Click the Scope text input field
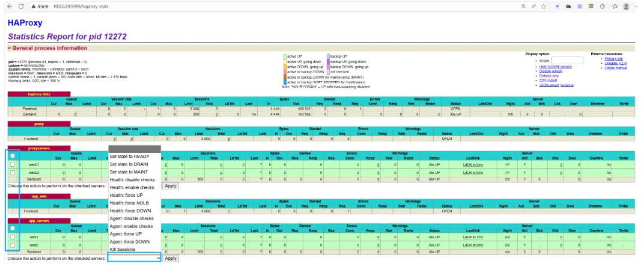The width and height of the screenshot is (644, 270). tap(567, 61)
